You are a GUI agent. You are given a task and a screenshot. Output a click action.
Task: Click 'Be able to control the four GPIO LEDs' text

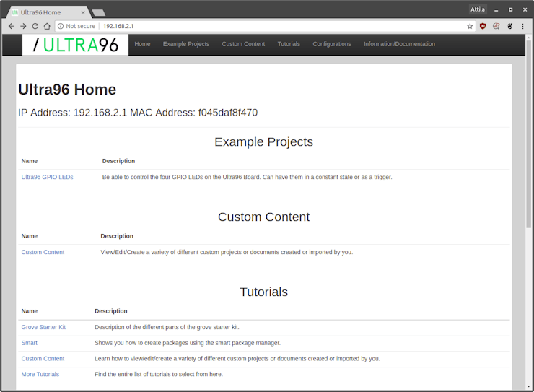(248, 177)
